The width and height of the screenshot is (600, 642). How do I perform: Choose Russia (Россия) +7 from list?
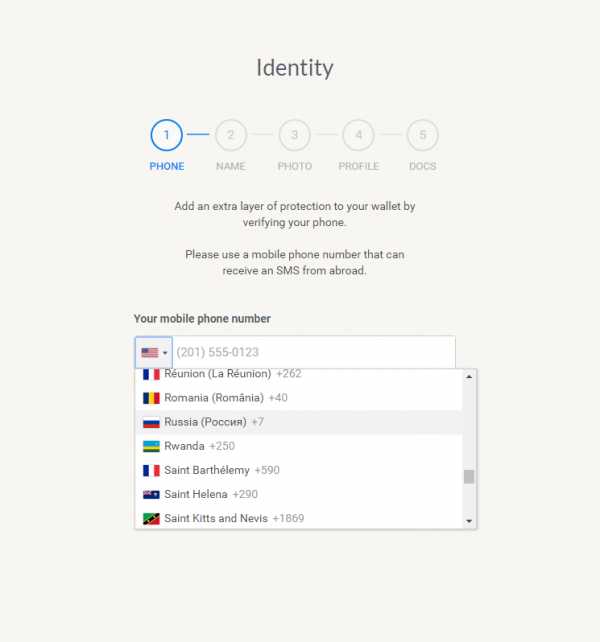point(299,422)
